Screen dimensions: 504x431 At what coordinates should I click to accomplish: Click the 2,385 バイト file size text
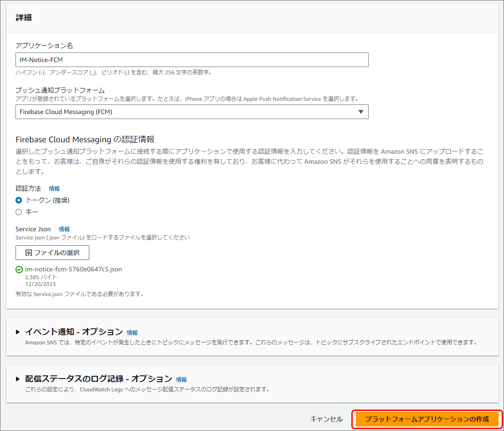pos(41,277)
